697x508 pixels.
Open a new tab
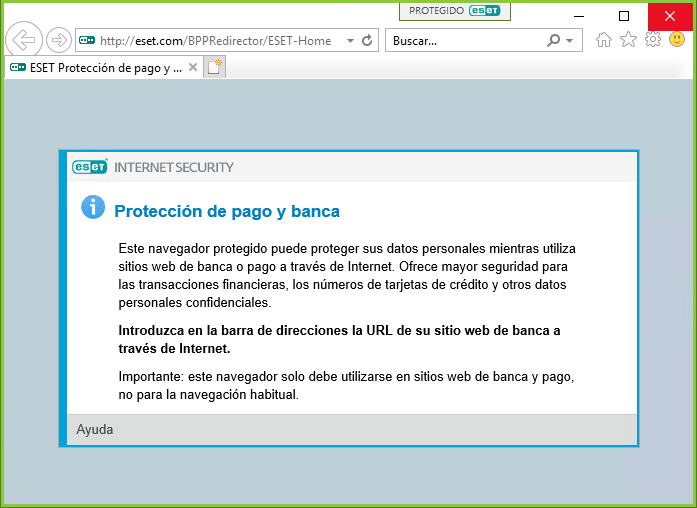215,67
